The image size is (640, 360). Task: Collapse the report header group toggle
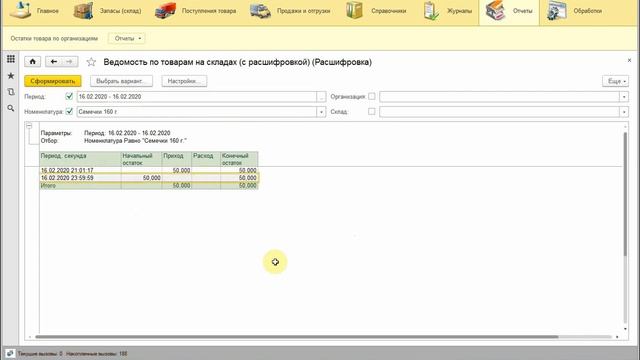(29, 126)
